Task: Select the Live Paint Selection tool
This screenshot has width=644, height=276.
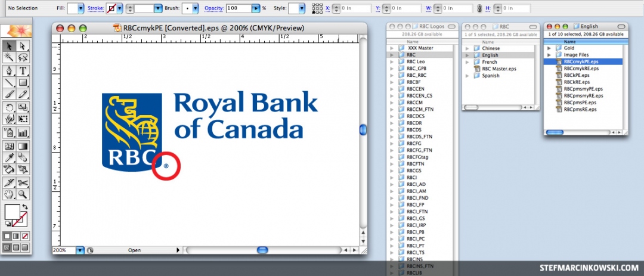Action: coord(23,169)
